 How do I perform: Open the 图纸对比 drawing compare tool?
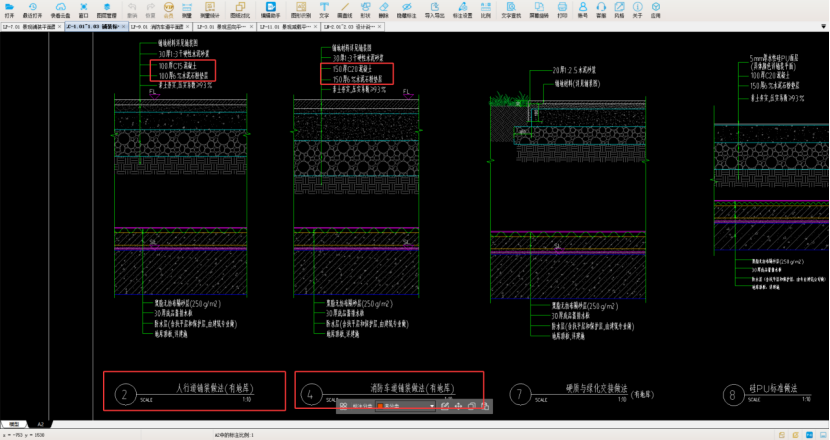point(239,9)
